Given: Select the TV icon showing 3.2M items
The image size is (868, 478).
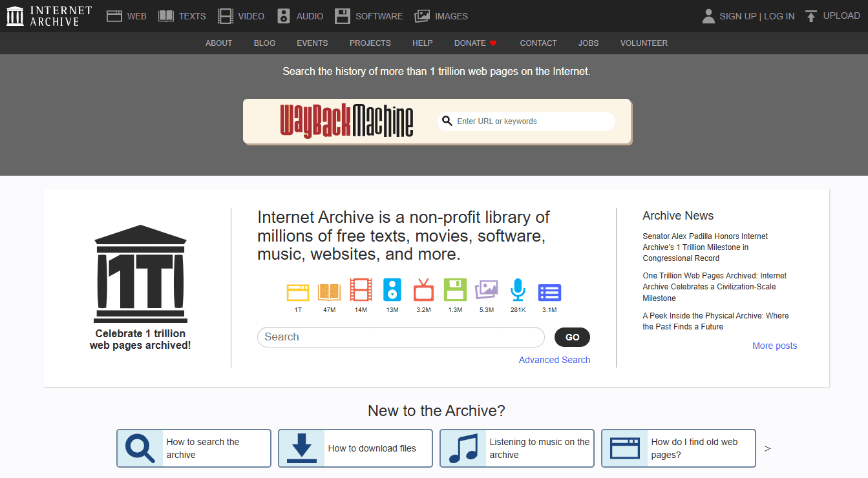Looking at the screenshot, I should click(x=423, y=292).
